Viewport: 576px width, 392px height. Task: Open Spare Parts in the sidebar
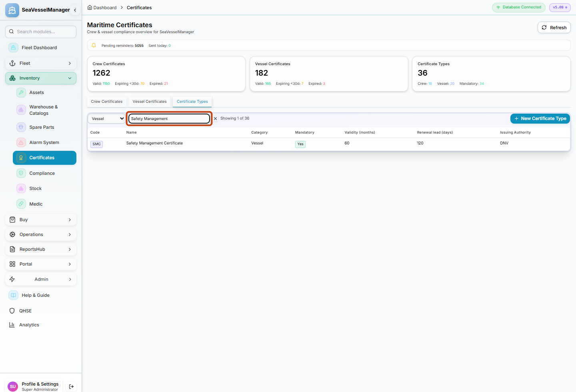[x=44, y=127]
